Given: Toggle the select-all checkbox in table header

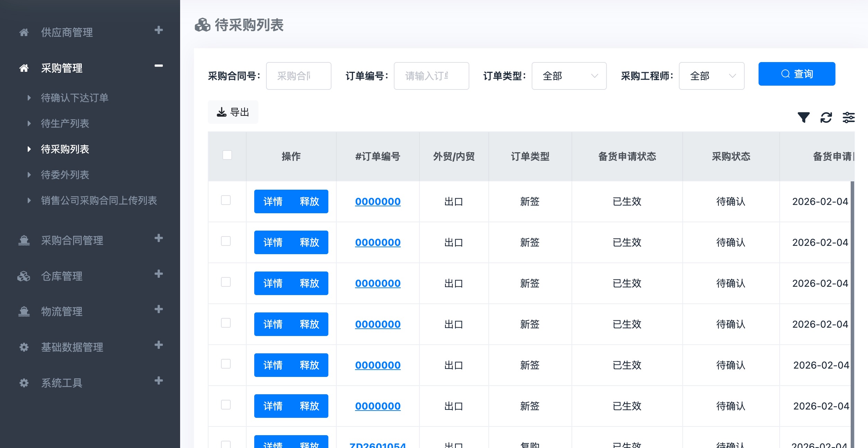Looking at the screenshot, I should tap(227, 155).
